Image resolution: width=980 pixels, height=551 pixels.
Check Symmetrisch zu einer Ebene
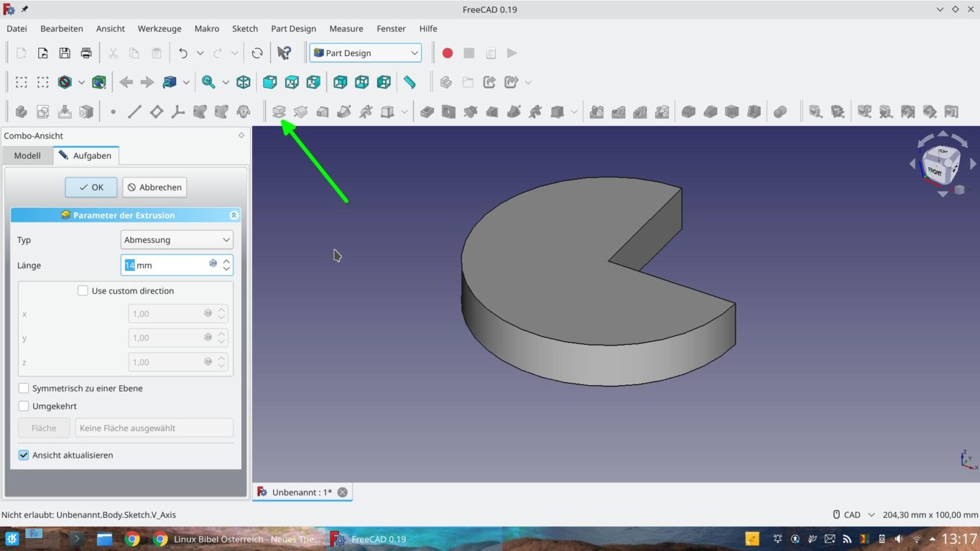tap(24, 388)
